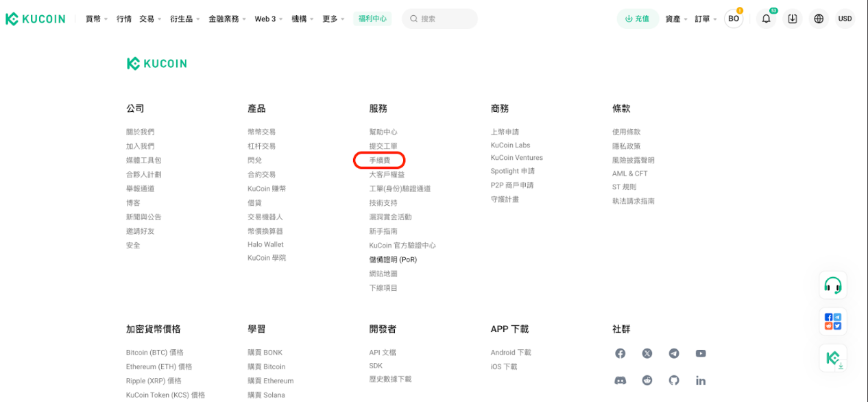Click the 充值 deposit button
The image size is (868, 402).
638,19
